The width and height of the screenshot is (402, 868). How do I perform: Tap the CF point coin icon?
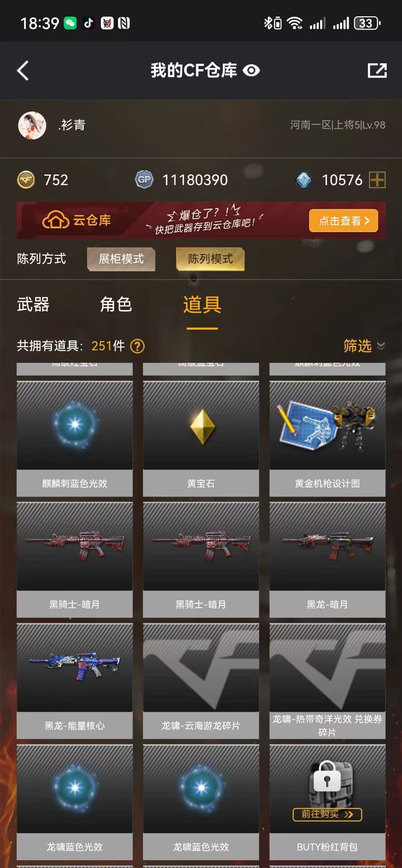[26, 180]
